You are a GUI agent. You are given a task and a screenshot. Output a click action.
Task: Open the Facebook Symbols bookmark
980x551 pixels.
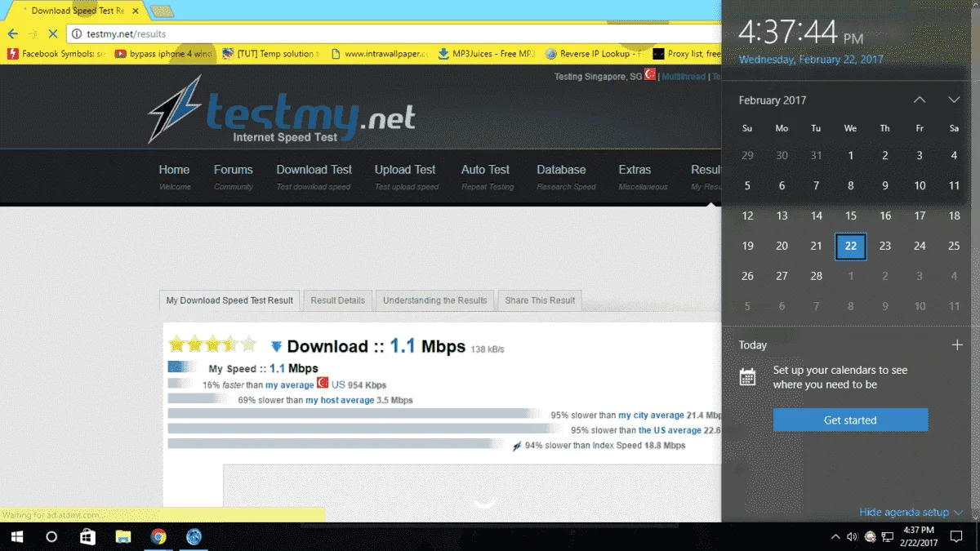(56, 54)
